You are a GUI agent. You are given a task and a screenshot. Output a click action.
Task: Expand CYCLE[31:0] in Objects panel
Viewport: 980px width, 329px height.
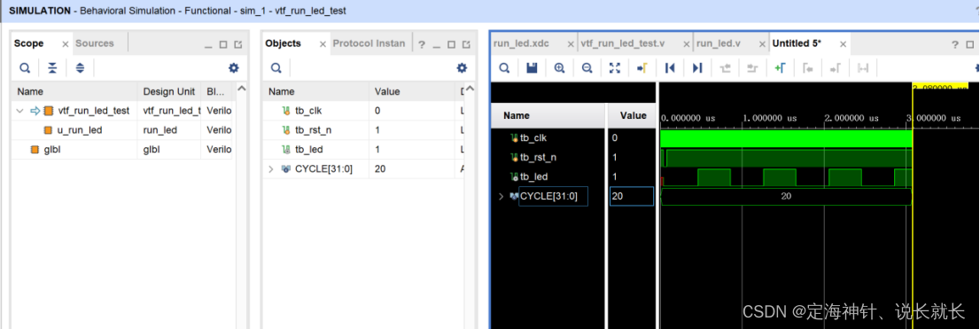[270, 168]
